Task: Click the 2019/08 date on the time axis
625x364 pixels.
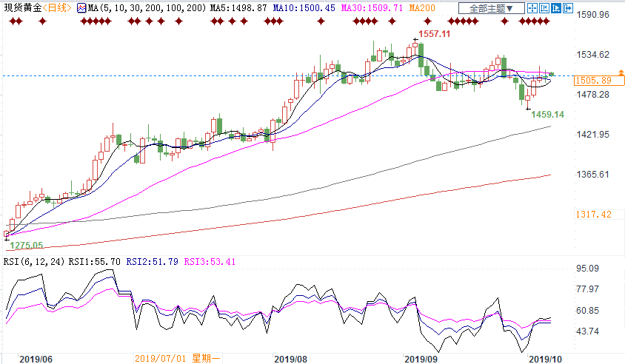Action: [290, 357]
